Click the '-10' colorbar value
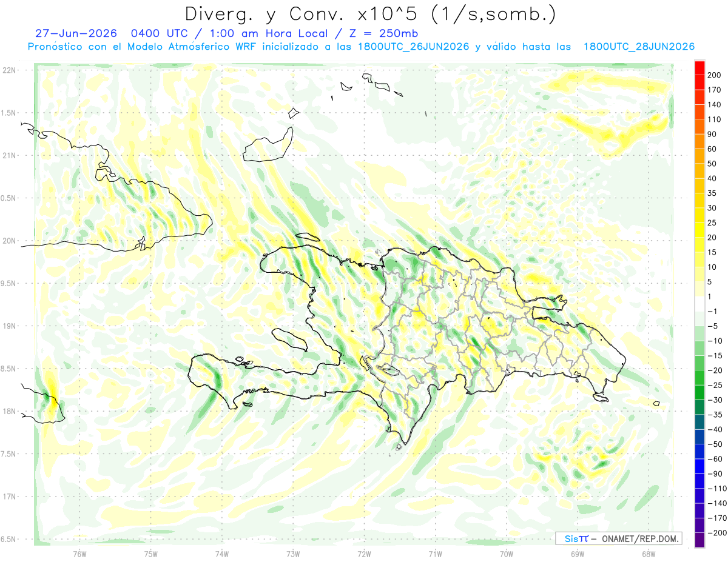The width and height of the screenshot is (728, 562). click(716, 341)
